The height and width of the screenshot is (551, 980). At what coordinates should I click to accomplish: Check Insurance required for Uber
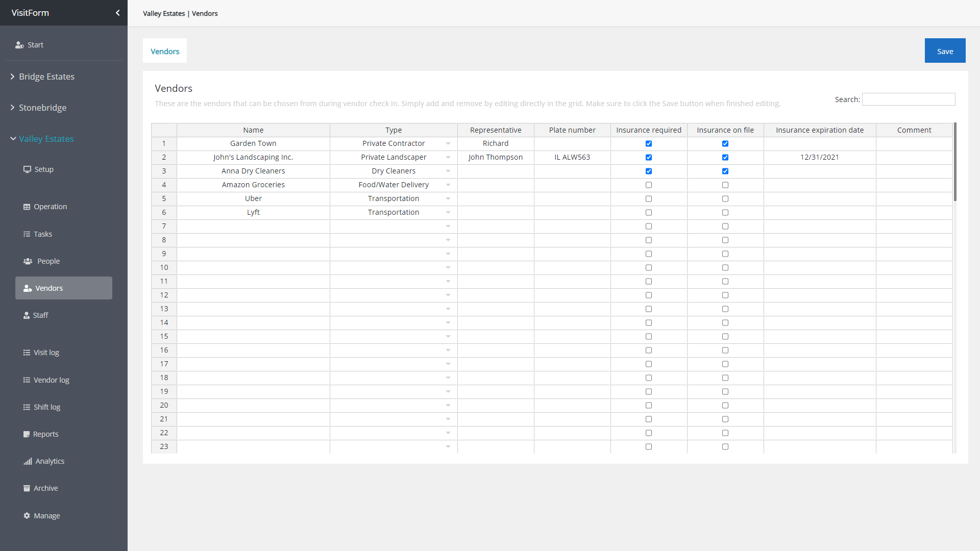point(649,199)
